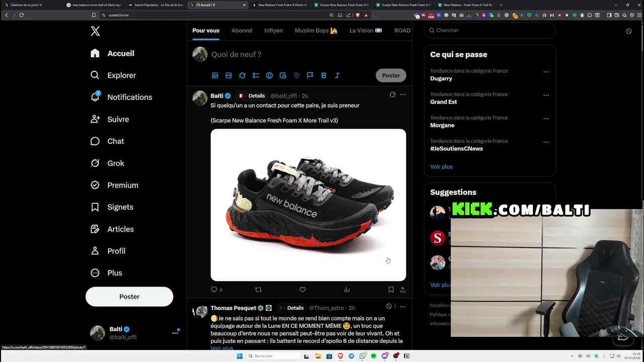Toggle italic formatting in composer
The image size is (644, 362).
[337, 75]
